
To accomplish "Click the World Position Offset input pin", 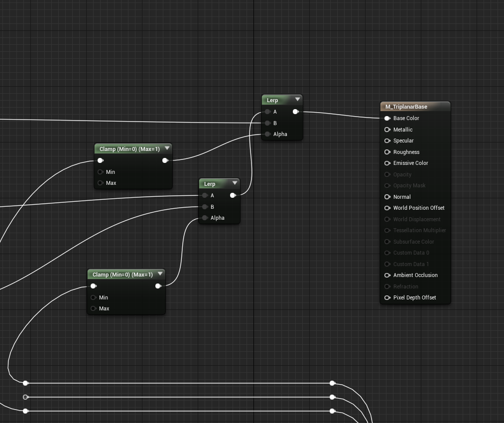I will coord(387,208).
